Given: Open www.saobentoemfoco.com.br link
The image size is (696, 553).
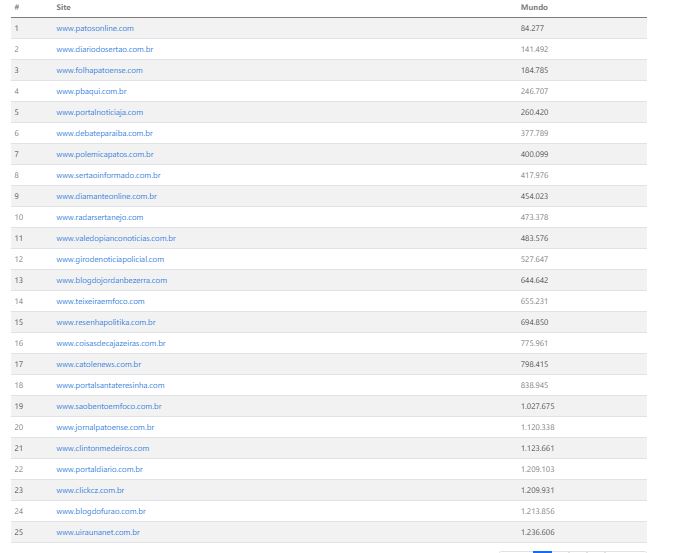Looking at the screenshot, I should click(x=109, y=406).
